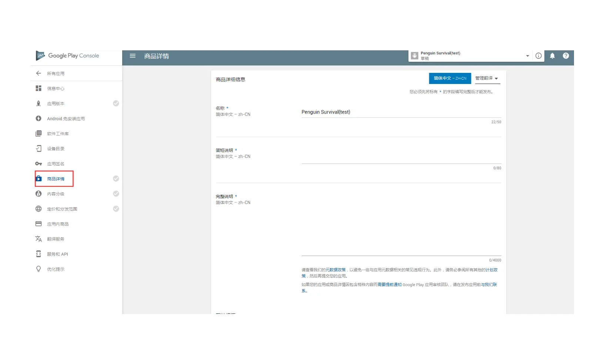Click the 商品详细信息 section heading
The width and height of the screenshot is (604, 364).
point(230,80)
